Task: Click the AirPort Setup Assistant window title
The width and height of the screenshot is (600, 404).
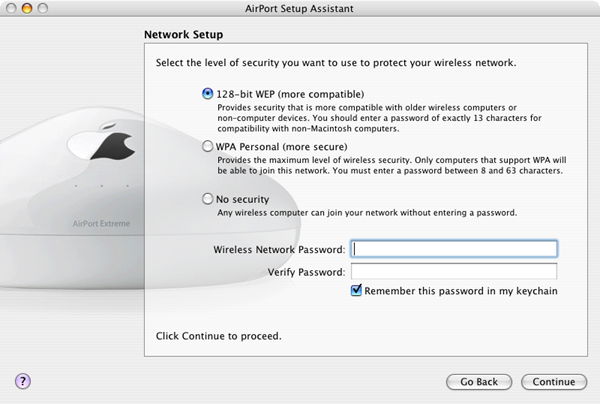Action: pos(299,8)
